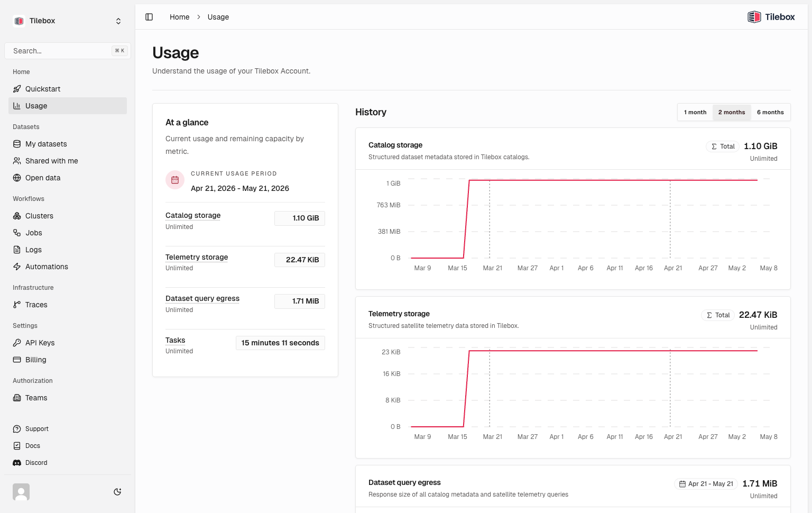The width and height of the screenshot is (812, 513).
Task: Open Docs link in sidebar
Action: pyautogui.click(x=68, y=446)
